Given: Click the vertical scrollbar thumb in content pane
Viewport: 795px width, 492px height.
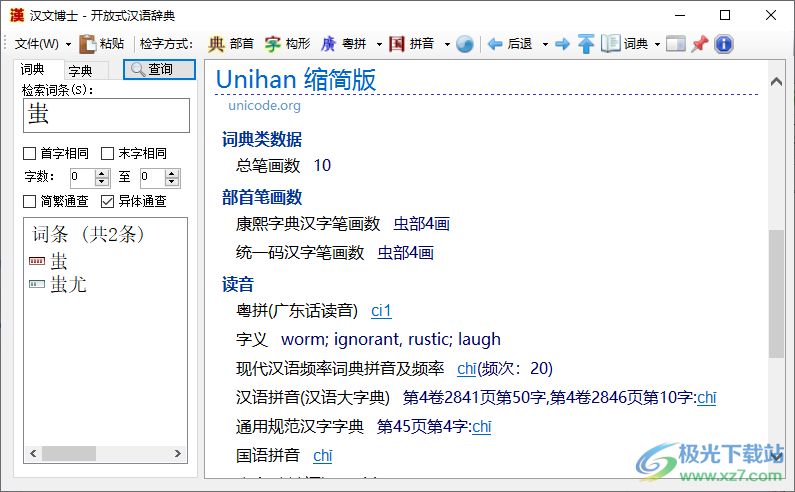Looking at the screenshot, I should click(x=776, y=294).
